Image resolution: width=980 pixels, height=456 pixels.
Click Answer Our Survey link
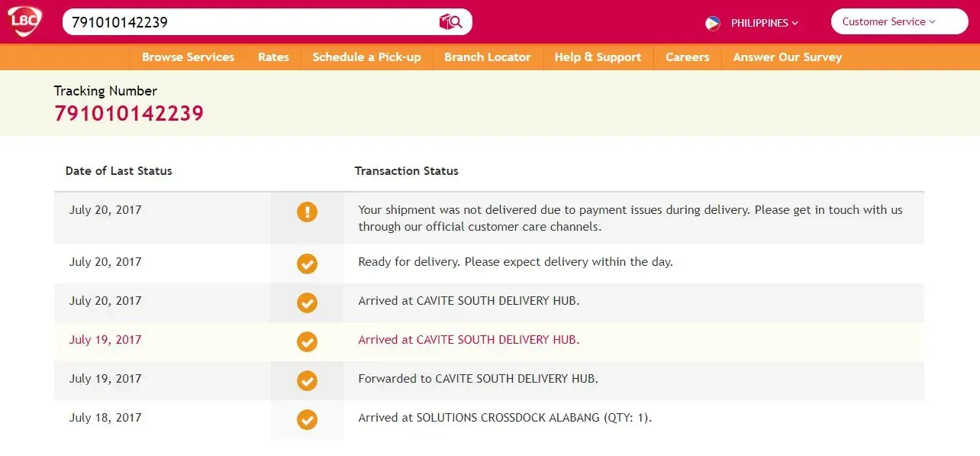(787, 57)
